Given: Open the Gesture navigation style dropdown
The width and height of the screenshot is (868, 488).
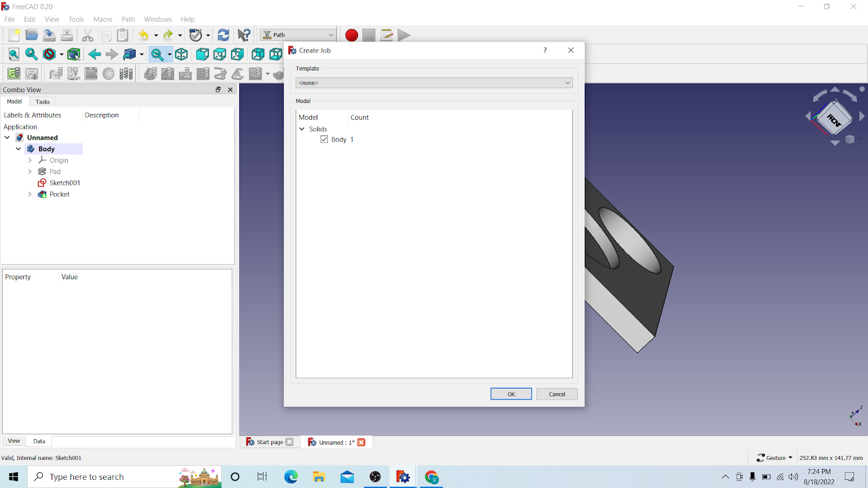Looking at the screenshot, I should pos(775,458).
